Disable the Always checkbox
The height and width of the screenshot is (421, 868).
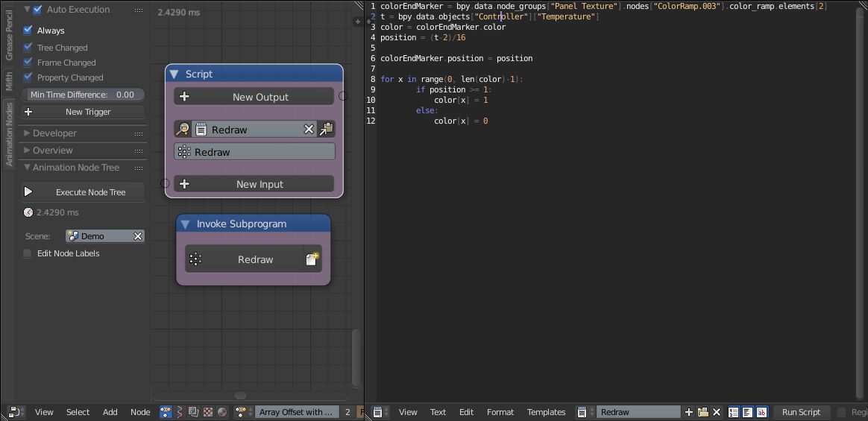(28, 30)
